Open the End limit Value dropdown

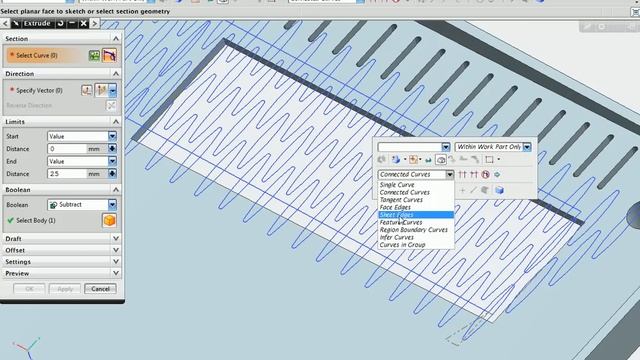click(112, 161)
